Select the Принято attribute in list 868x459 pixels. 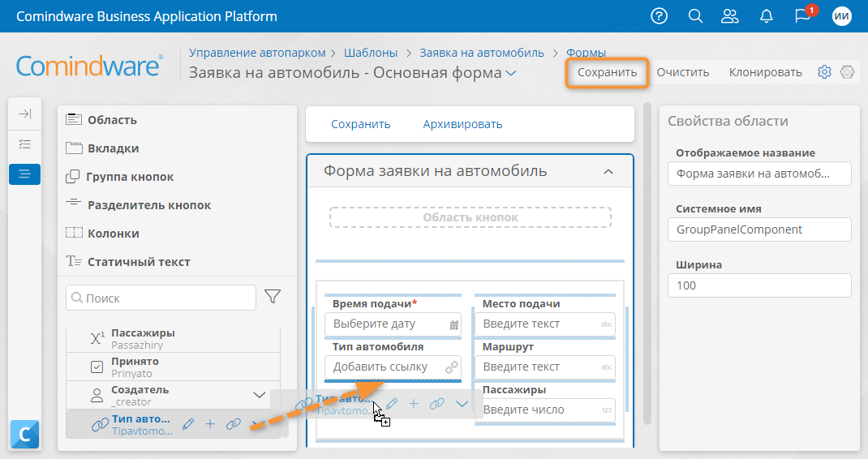(x=174, y=367)
